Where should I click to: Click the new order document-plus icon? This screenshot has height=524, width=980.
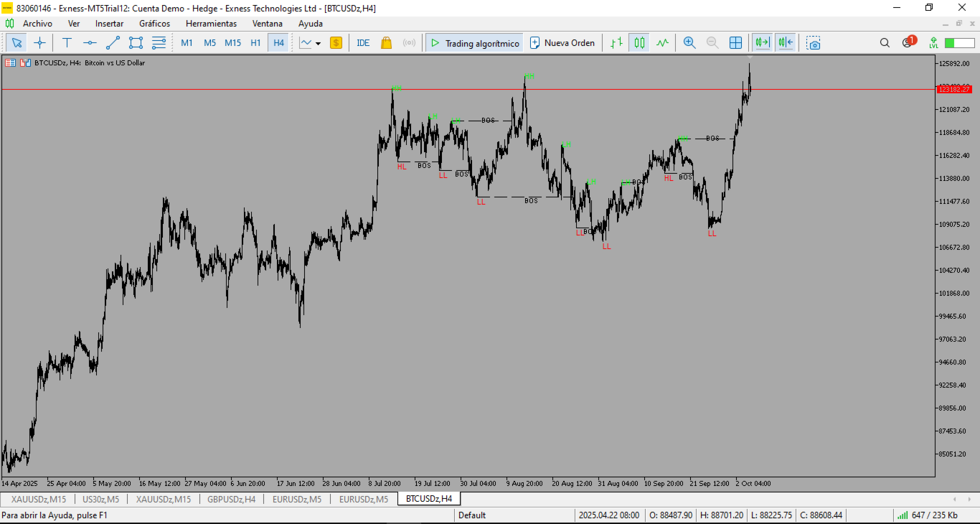point(534,43)
